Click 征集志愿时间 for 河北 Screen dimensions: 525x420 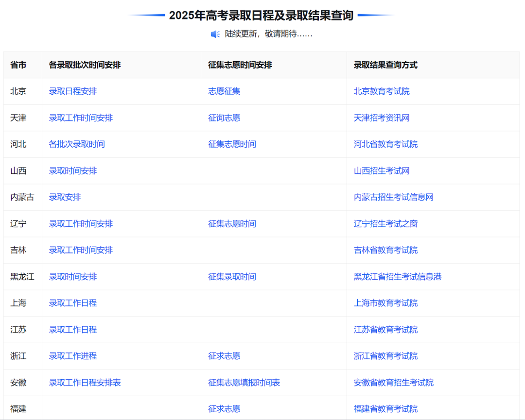(231, 144)
